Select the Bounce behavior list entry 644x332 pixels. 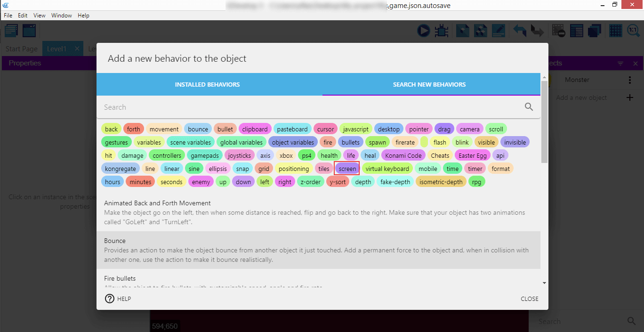(x=318, y=250)
